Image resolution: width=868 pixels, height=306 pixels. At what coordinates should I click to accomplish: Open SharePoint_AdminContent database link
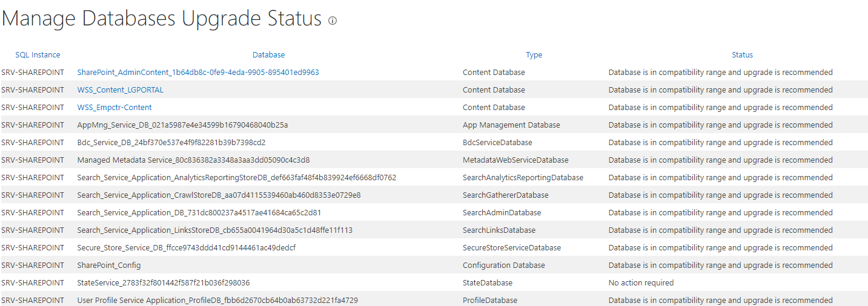[x=197, y=73]
